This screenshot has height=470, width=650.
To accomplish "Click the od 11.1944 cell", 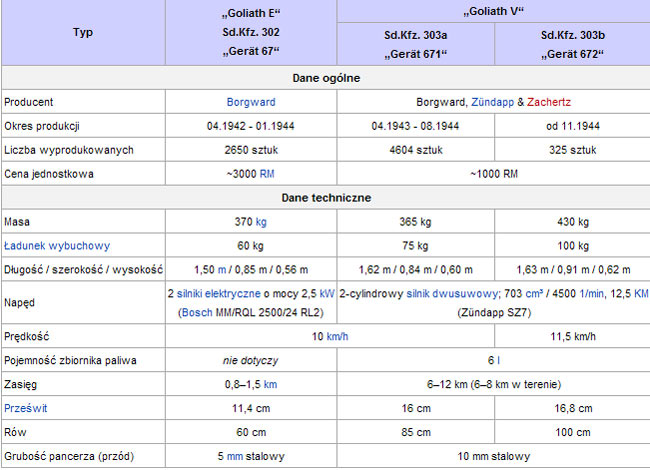I will click(572, 126).
